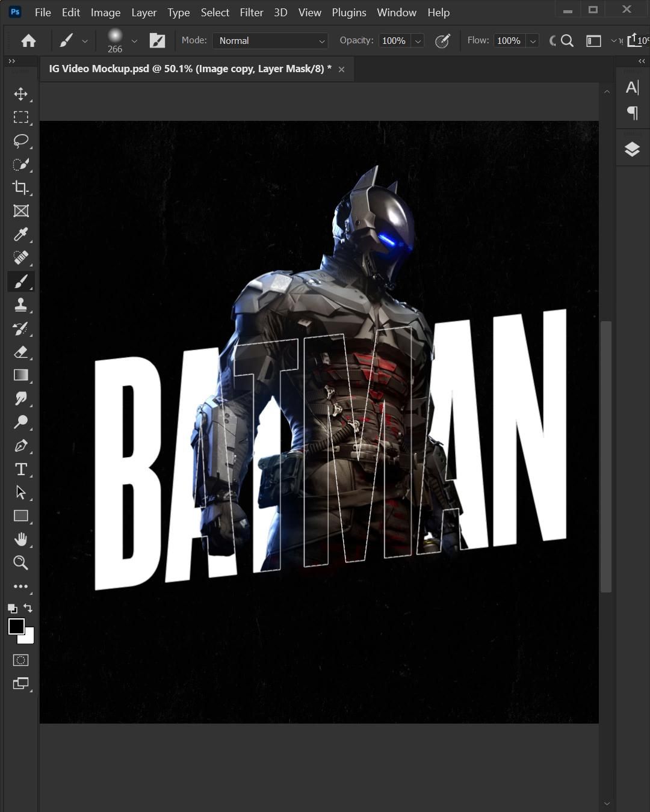Select the Eraser tool

(x=21, y=352)
